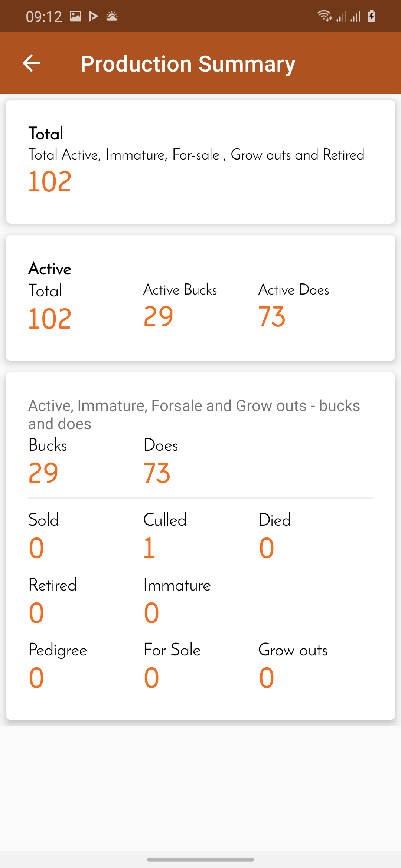Screen dimensions: 401x868
Task: Select the Total count 102 card
Action: tap(200, 162)
